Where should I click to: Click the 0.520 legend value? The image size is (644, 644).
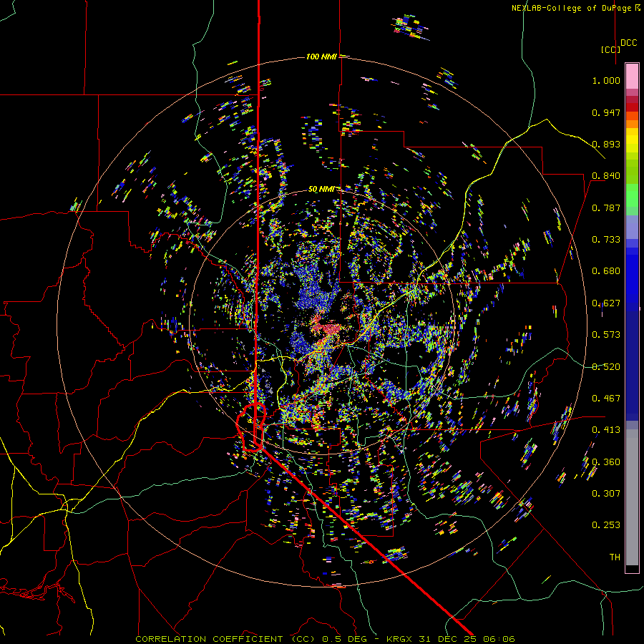coord(606,367)
